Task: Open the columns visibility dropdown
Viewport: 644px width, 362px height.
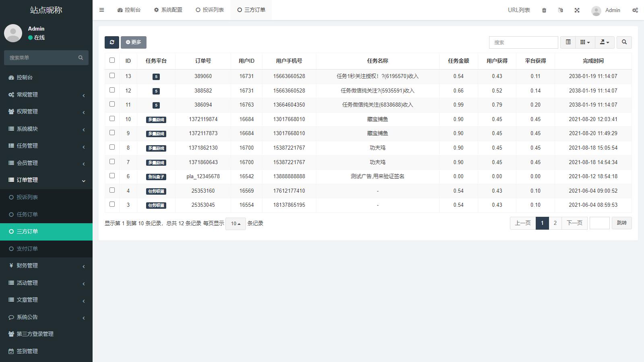Action: (x=584, y=42)
